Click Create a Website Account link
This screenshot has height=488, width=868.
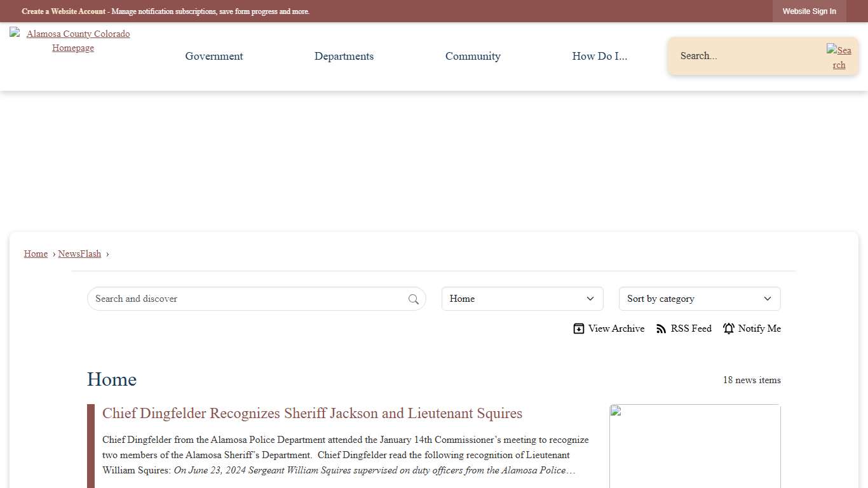click(x=64, y=11)
